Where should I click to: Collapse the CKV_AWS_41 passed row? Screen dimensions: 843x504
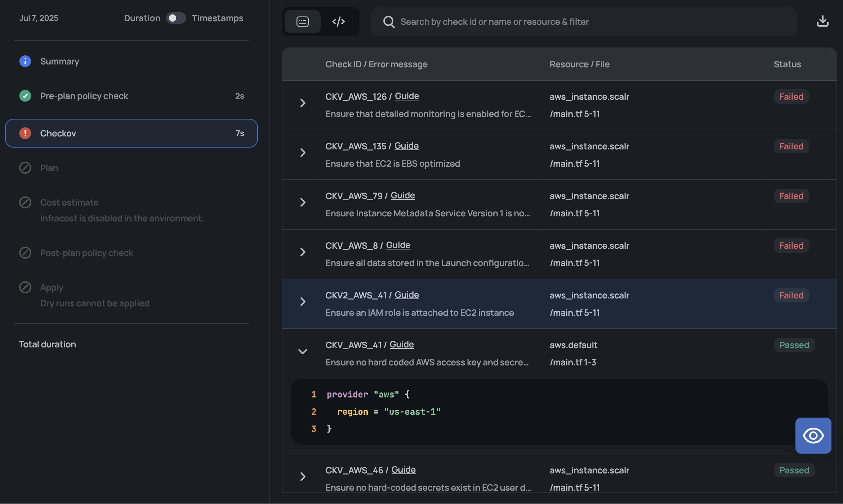point(303,352)
